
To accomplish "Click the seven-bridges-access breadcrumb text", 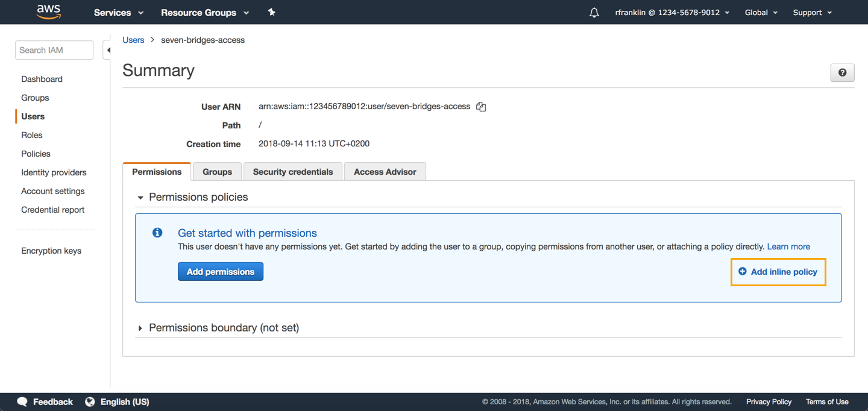I will (x=203, y=40).
